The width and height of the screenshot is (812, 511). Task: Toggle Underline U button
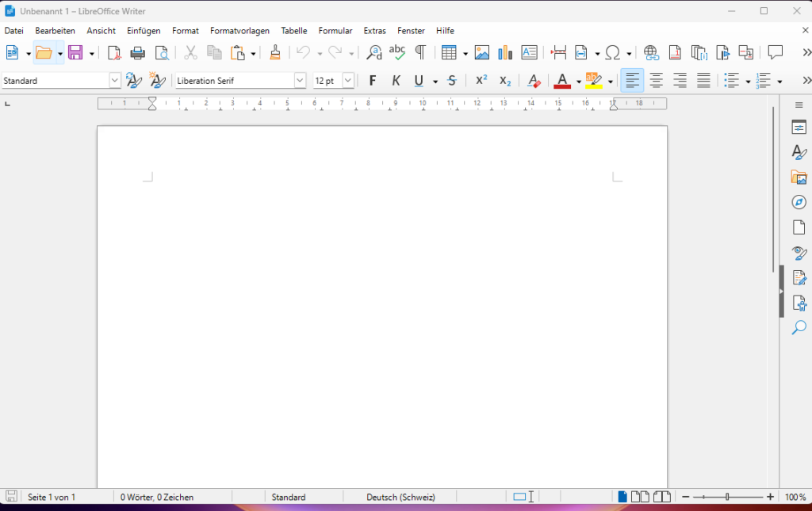pyautogui.click(x=419, y=81)
